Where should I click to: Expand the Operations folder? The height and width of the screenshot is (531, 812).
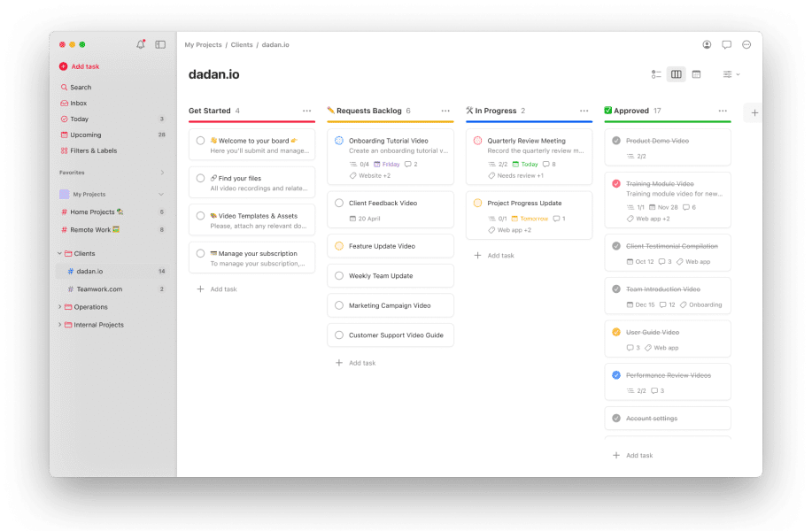(59, 307)
